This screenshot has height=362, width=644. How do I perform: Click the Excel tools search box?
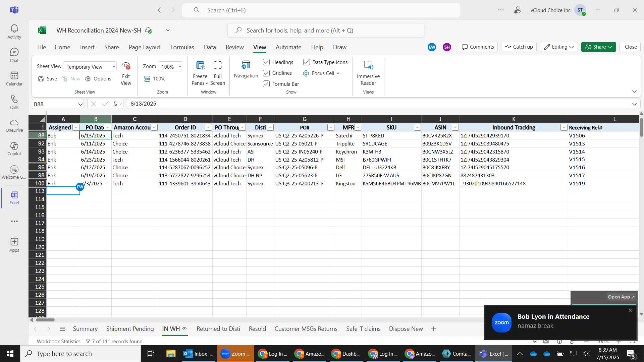coord(326,31)
